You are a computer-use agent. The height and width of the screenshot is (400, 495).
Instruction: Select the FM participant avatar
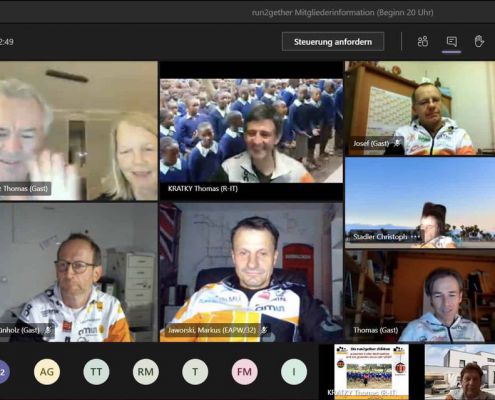tap(244, 371)
